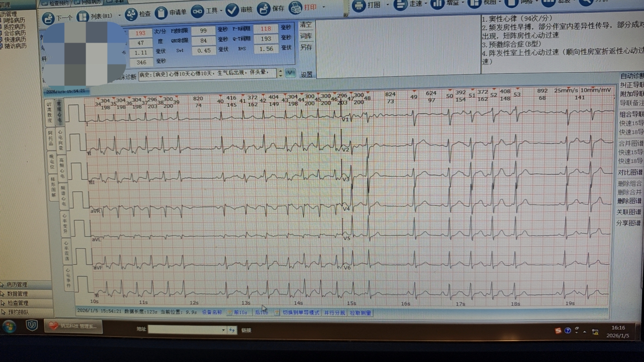Image resolution: width=644 pixels, height=362 pixels.
Task: Click the Windows Start orb
Action: coord(9,326)
